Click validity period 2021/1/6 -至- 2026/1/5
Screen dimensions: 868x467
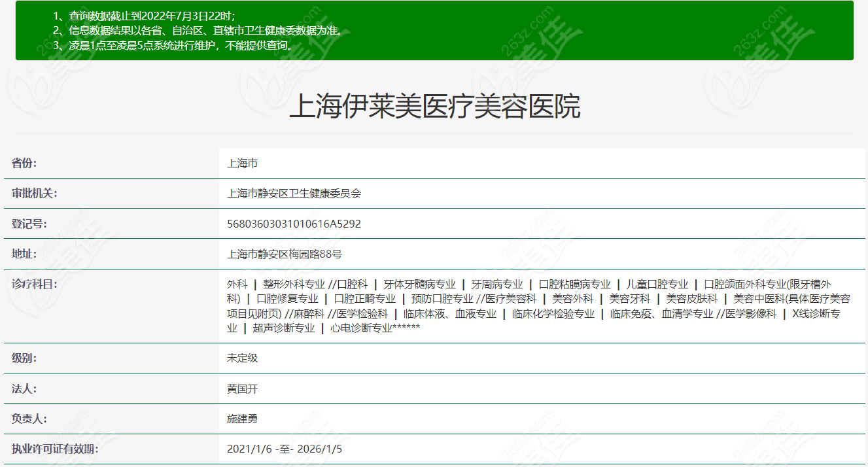(x=285, y=449)
